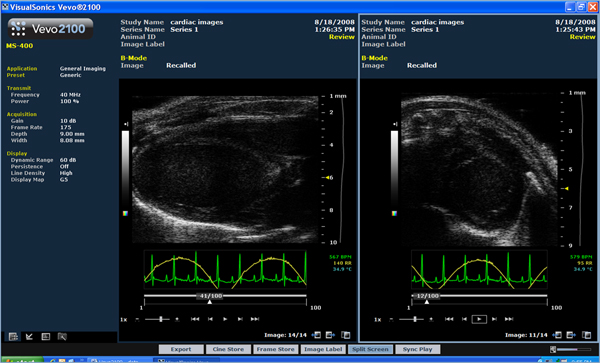Viewport: 600px width, 363px height.
Task: Click the Export button
Action: (181, 349)
